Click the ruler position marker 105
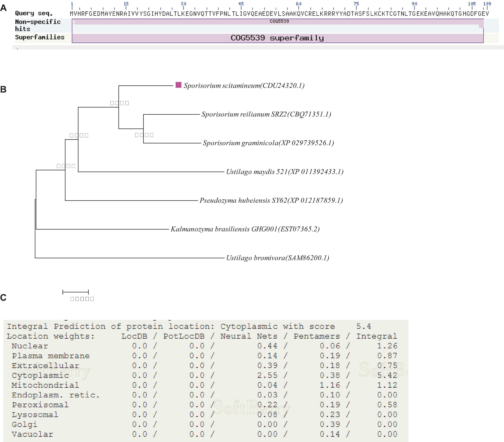This screenshot has height=442, width=504. click(x=472, y=4)
